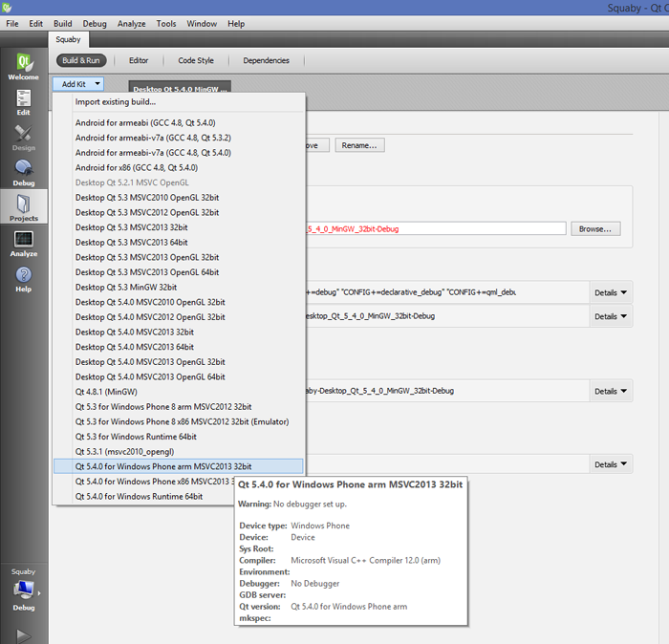
Task: Select Desktop Qt 5.4.0 MSVC2010 OpenGL 32bit
Action: 180,302
